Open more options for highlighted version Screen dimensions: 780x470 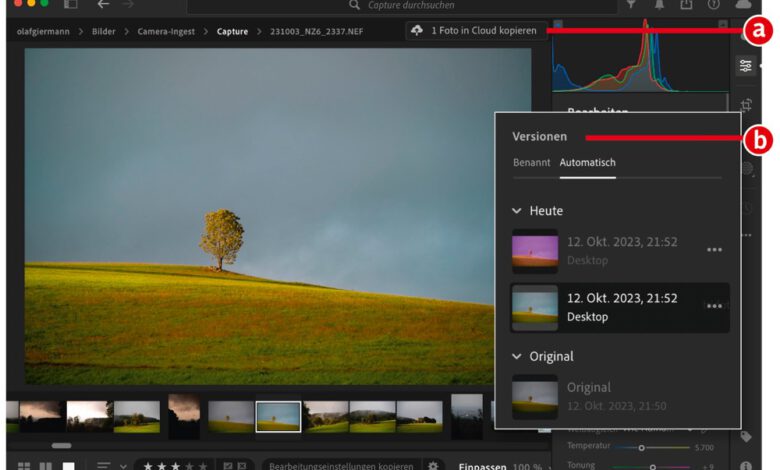coord(714,306)
